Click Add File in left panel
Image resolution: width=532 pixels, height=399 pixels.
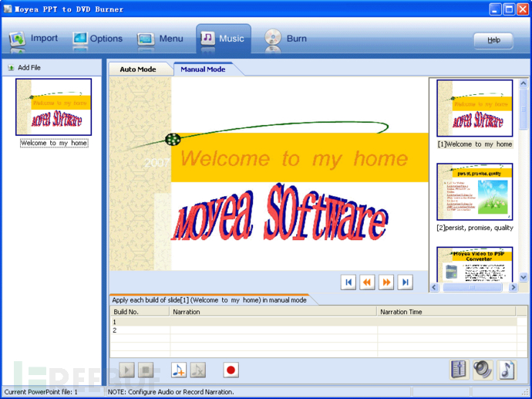coord(25,68)
